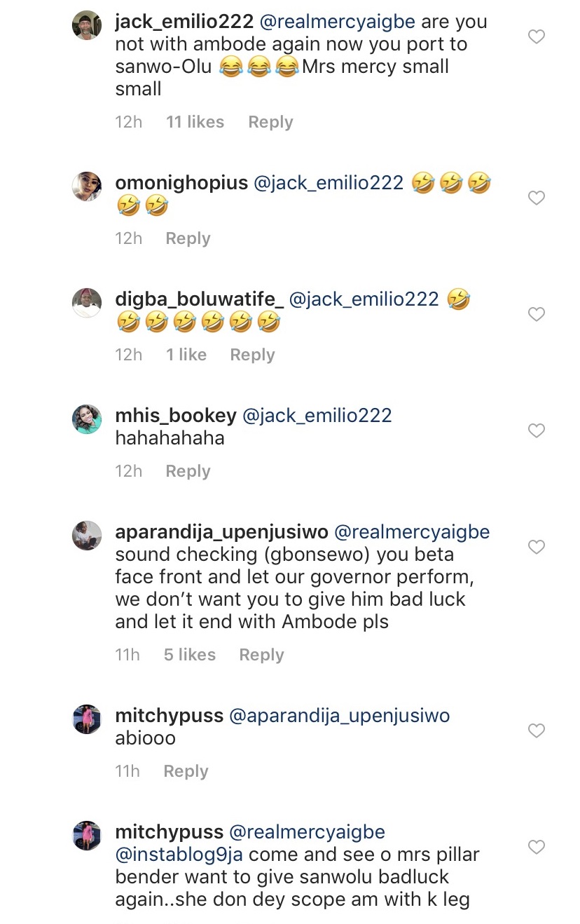Open jack_emilio222's profile picture
Image resolution: width=580 pixels, height=924 pixels.
tap(88, 26)
